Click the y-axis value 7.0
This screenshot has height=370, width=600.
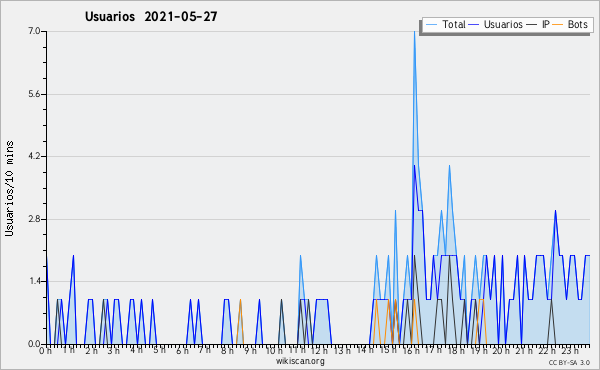click(x=34, y=31)
